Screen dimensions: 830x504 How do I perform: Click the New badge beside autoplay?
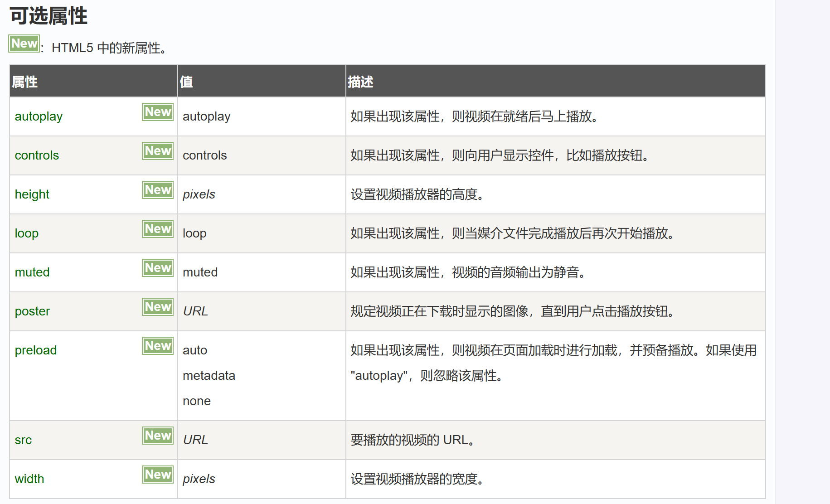158,112
